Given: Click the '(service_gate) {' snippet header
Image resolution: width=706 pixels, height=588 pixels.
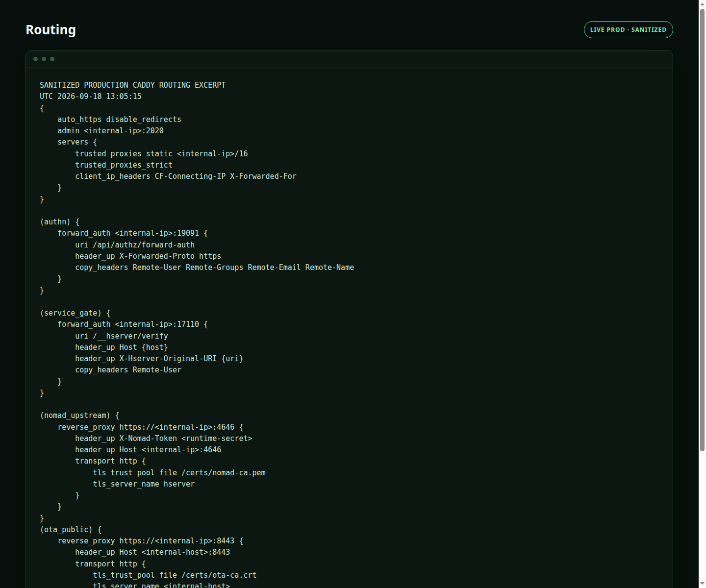Looking at the screenshot, I should (75, 313).
